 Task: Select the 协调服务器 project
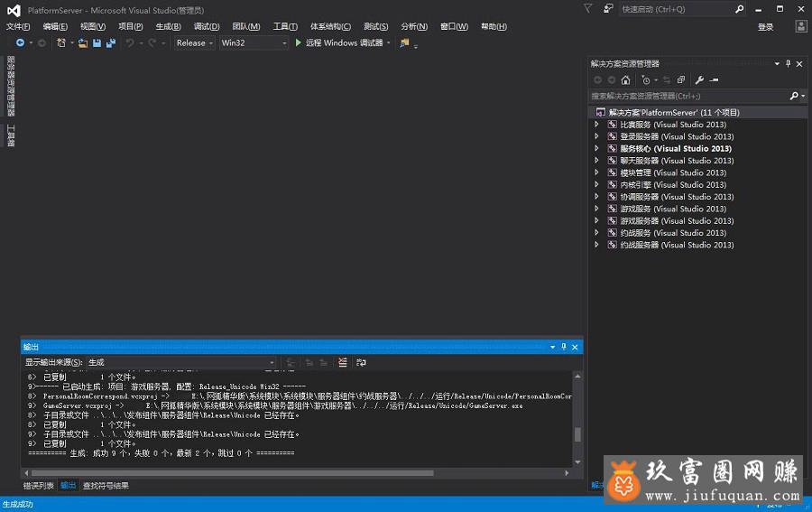pos(677,197)
